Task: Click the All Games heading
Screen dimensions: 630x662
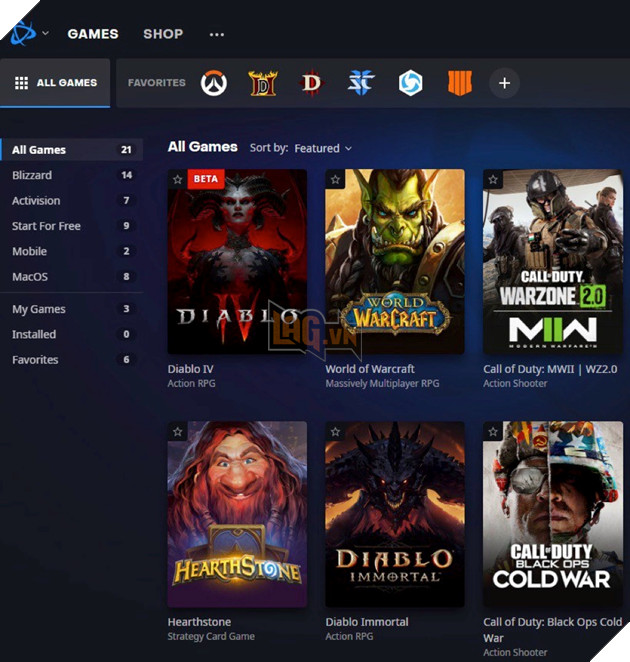Action: [x=203, y=147]
